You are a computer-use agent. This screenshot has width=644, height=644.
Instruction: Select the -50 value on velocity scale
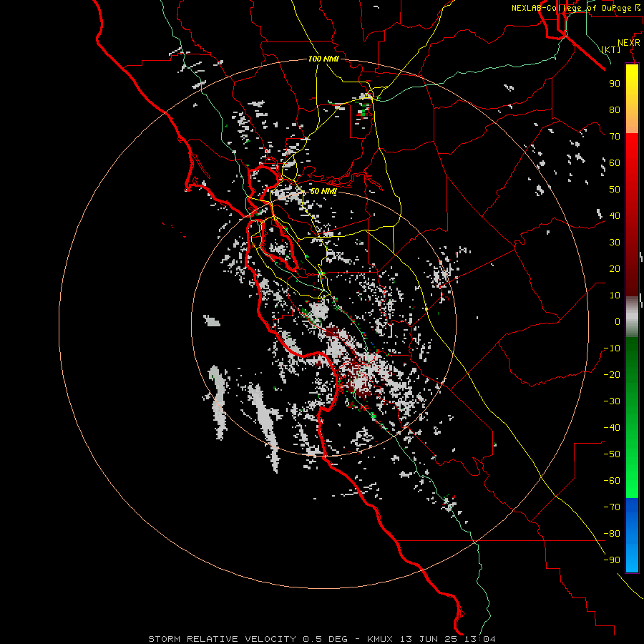click(x=612, y=454)
